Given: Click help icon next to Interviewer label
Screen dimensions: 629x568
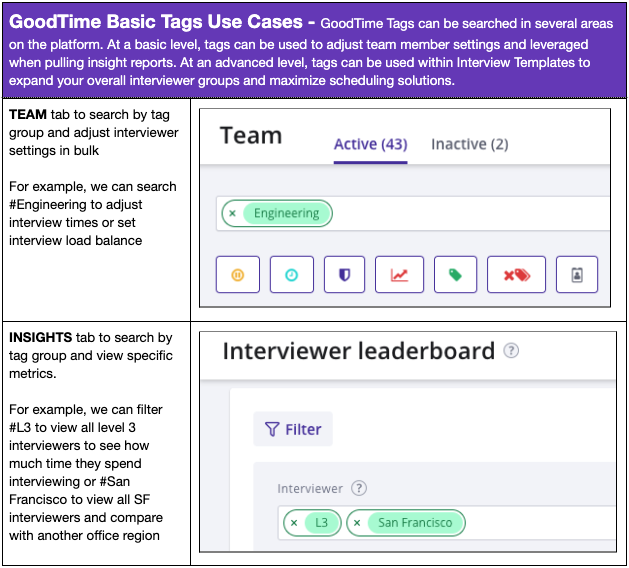Looking at the screenshot, I should tap(359, 489).
